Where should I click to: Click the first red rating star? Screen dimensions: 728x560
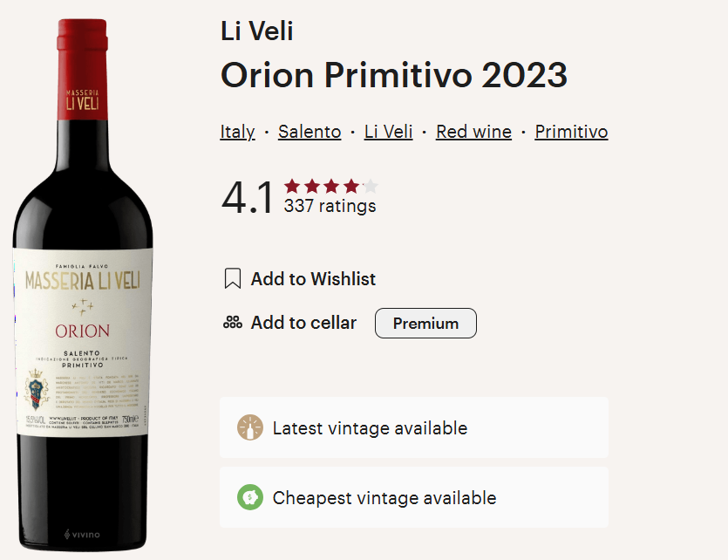[x=290, y=185]
